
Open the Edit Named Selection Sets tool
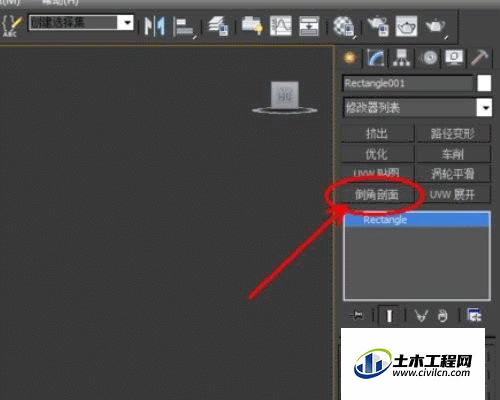pos(11,25)
